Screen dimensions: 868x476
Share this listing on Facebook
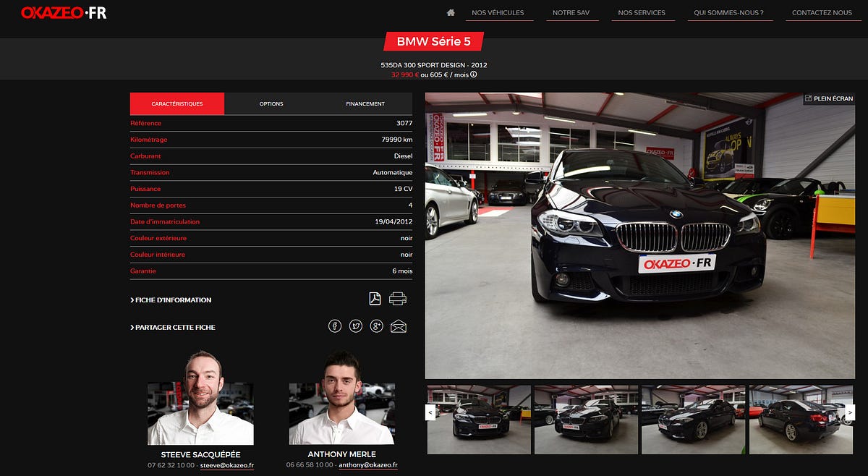[335, 326]
